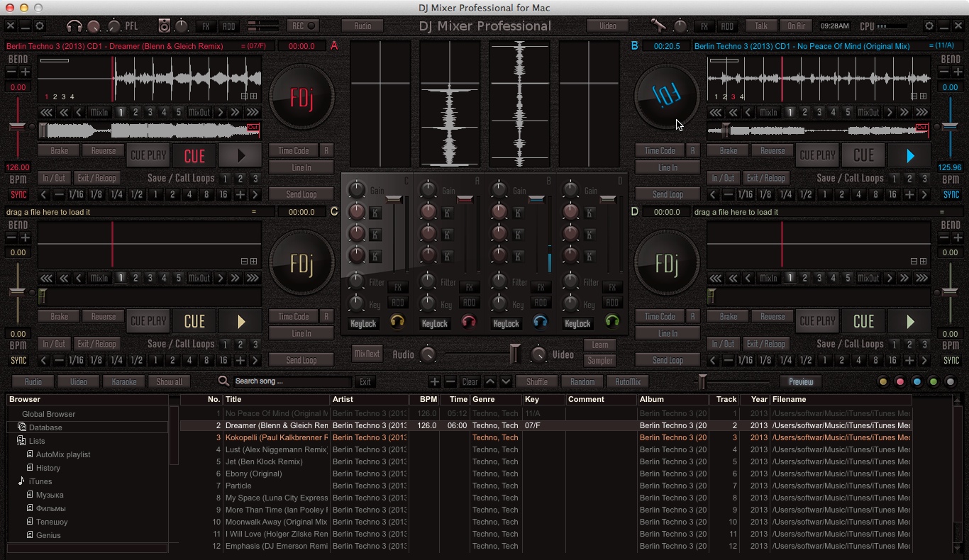Toggle Reverse on deck A
969x560 pixels.
[x=103, y=150]
